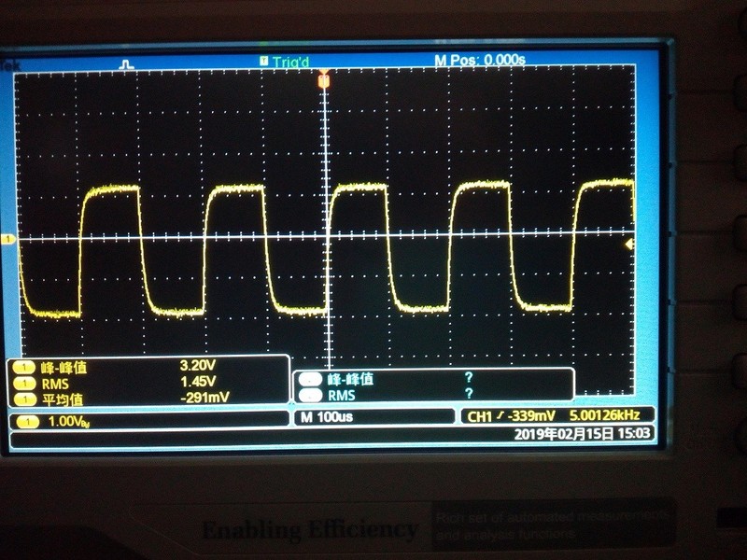Click the M Pos: 0.000s readout
The width and height of the screenshot is (747, 560).
[480, 61]
